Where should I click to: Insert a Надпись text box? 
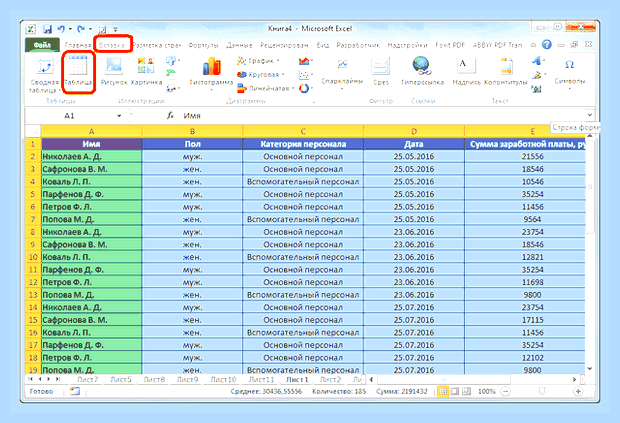coord(466,71)
